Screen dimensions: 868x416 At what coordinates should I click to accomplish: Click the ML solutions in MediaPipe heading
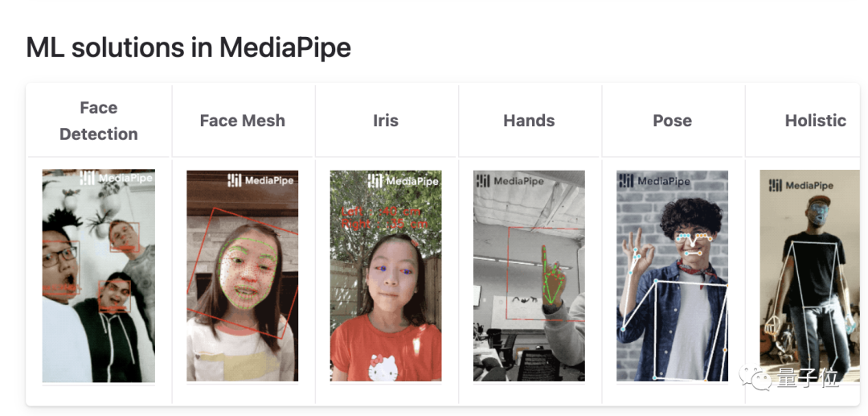[189, 47]
